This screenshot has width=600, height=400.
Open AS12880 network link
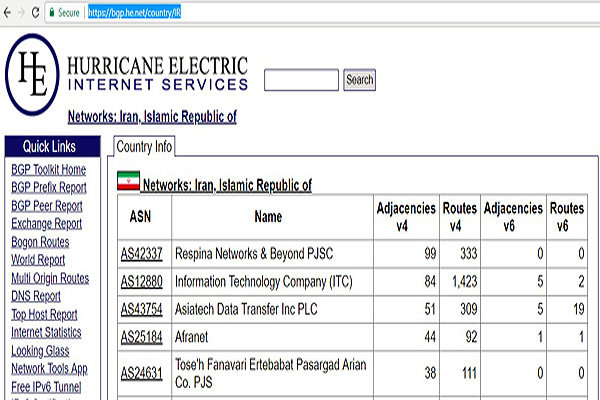click(x=142, y=282)
